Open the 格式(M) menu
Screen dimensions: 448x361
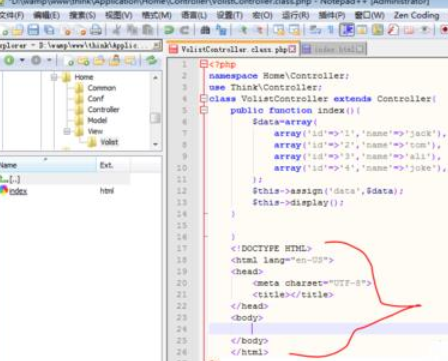pyautogui.click(x=157, y=15)
